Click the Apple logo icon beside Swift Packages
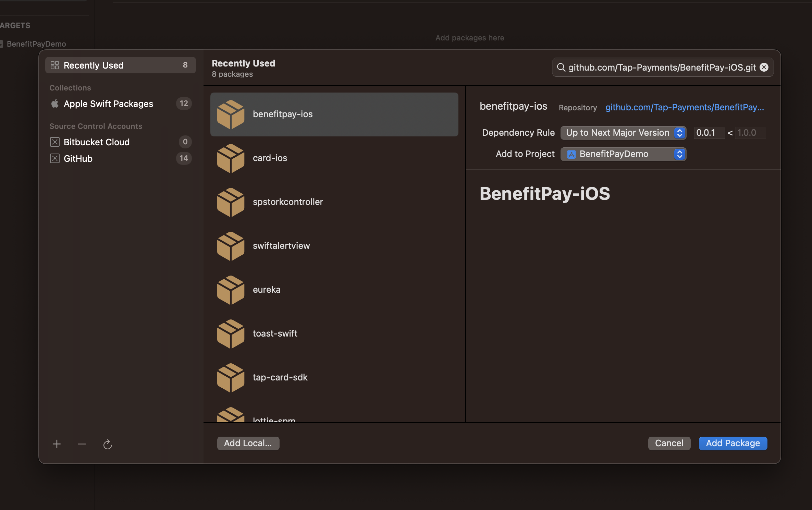 click(55, 104)
